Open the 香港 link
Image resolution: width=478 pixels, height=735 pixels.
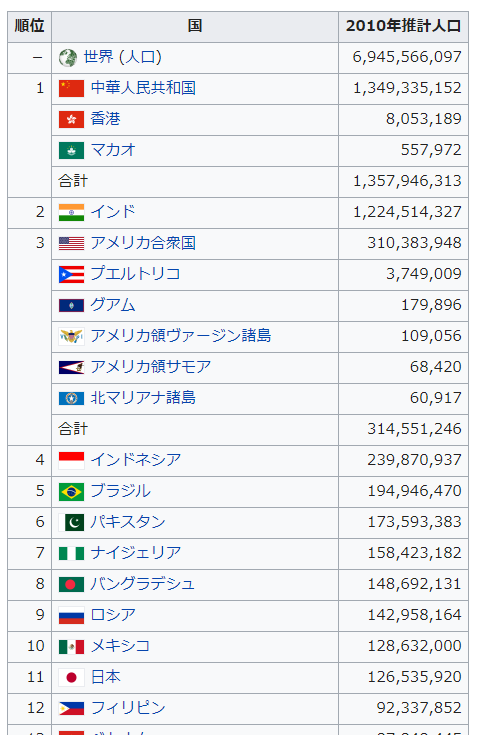(105, 119)
